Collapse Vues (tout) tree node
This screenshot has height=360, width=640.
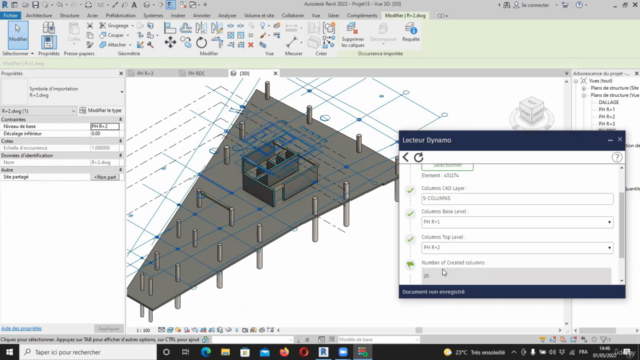(x=576, y=81)
